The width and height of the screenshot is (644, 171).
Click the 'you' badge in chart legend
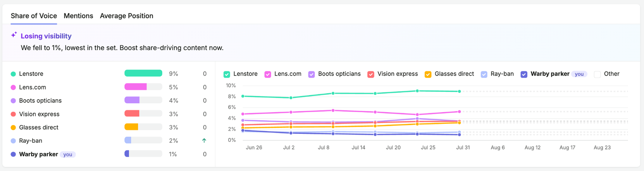pos(579,74)
